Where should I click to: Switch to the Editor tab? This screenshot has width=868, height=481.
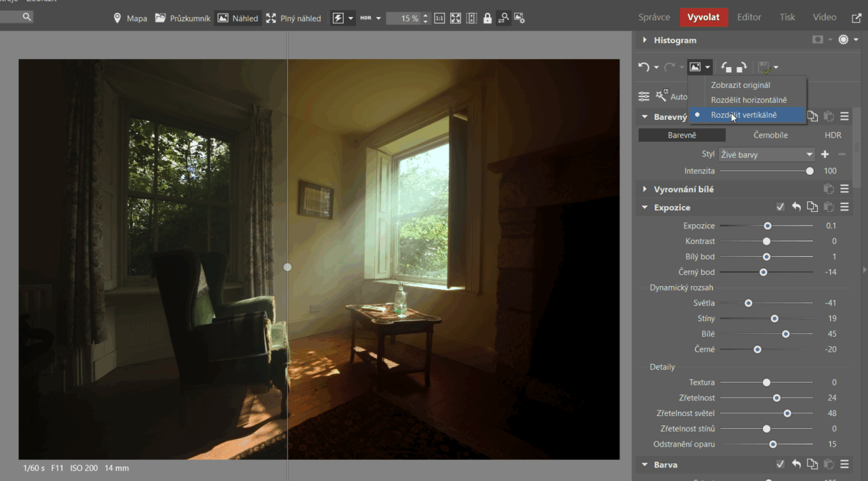749,18
